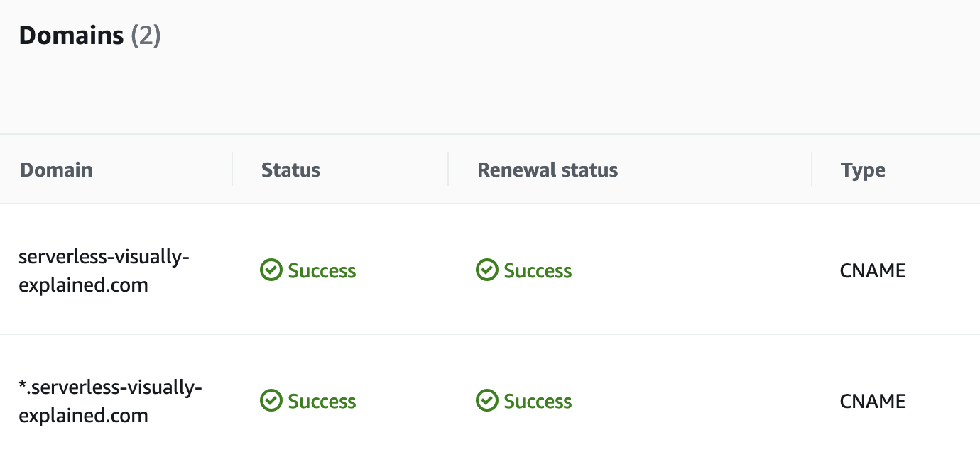The width and height of the screenshot is (980, 457).
Task: Click the green Success checkmark for serverless-visually-explained.com status
Action: [x=271, y=270]
